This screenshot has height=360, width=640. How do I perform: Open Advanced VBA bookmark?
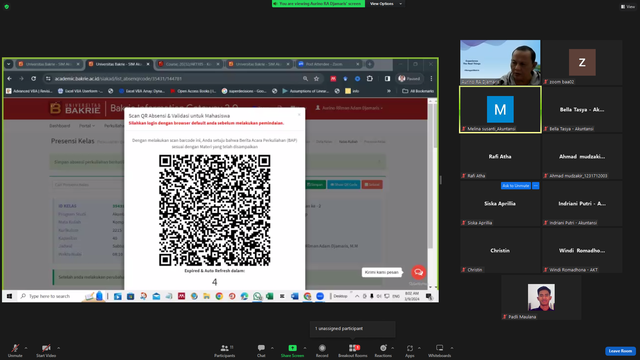[29, 91]
